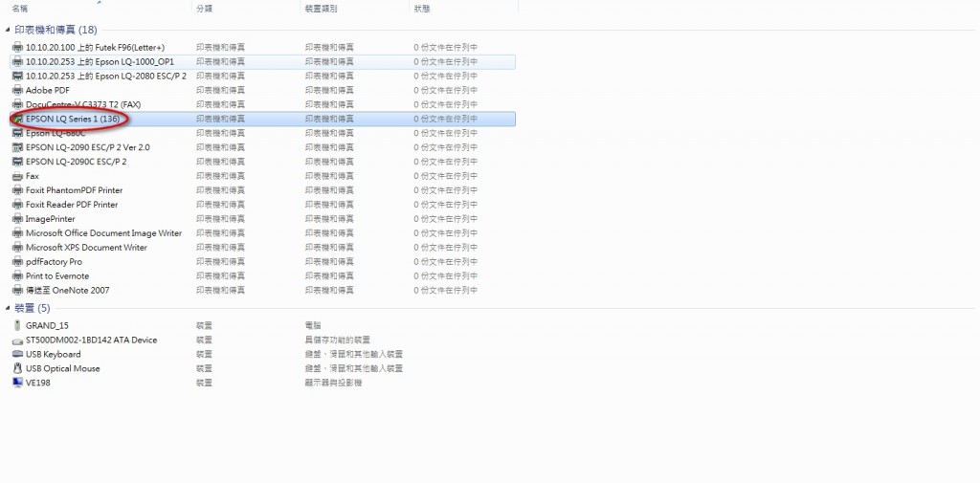
Task: Collapse the 裝置 (5) group arrow
Action: pyautogui.click(x=8, y=308)
